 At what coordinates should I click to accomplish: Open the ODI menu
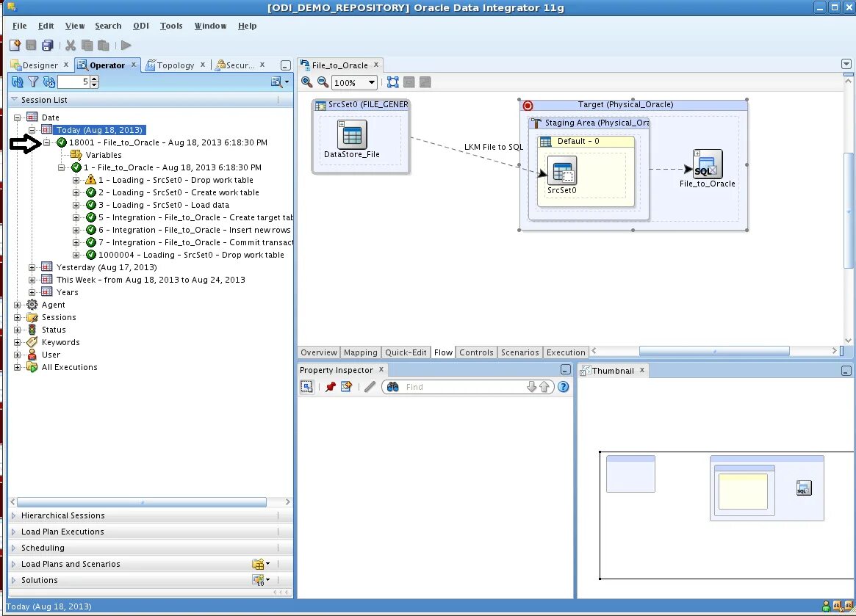(141, 26)
